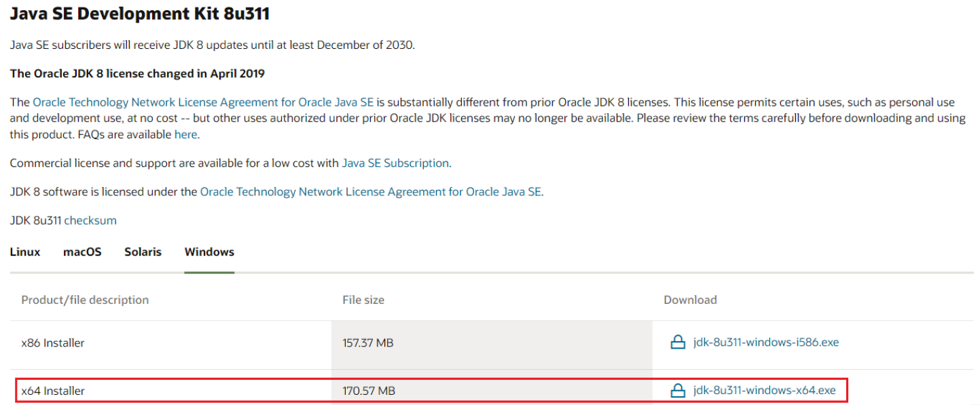Click lock icon beside i586 installer download
Image resolution: width=980 pixels, height=405 pixels.
coord(678,343)
